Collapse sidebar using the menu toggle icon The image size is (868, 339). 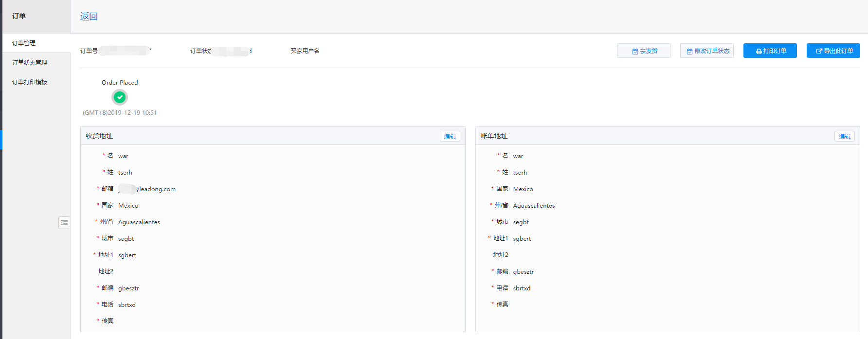coord(64,223)
